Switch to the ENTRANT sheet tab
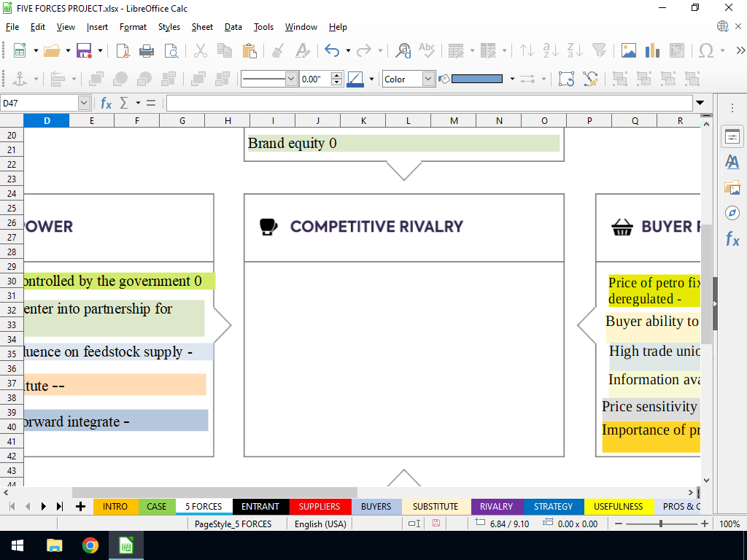747x560 pixels. [x=260, y=507]
